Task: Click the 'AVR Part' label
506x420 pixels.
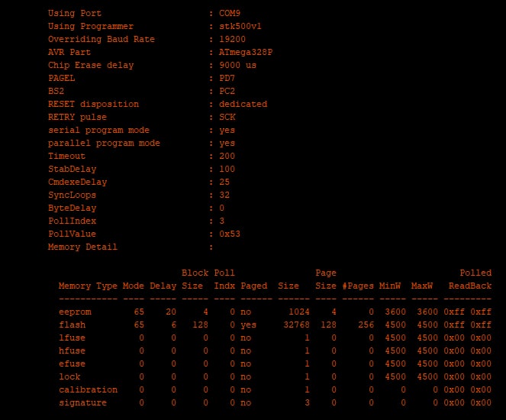Action: (69, 52)
